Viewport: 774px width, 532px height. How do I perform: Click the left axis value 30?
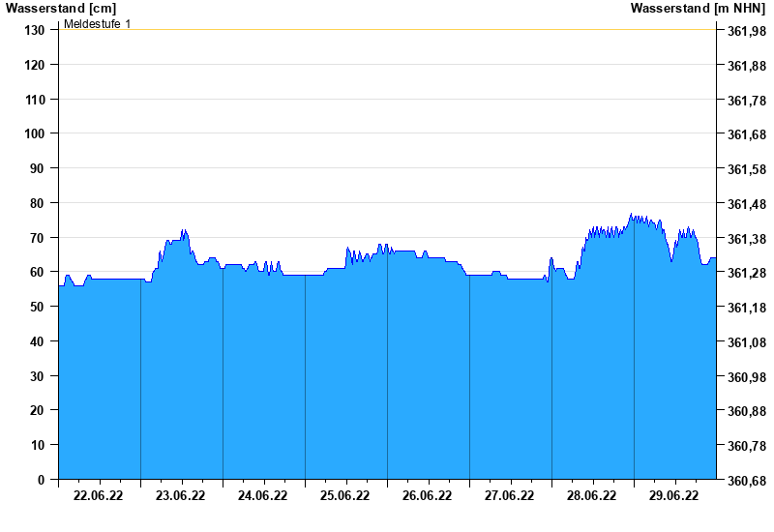[37, 375]
